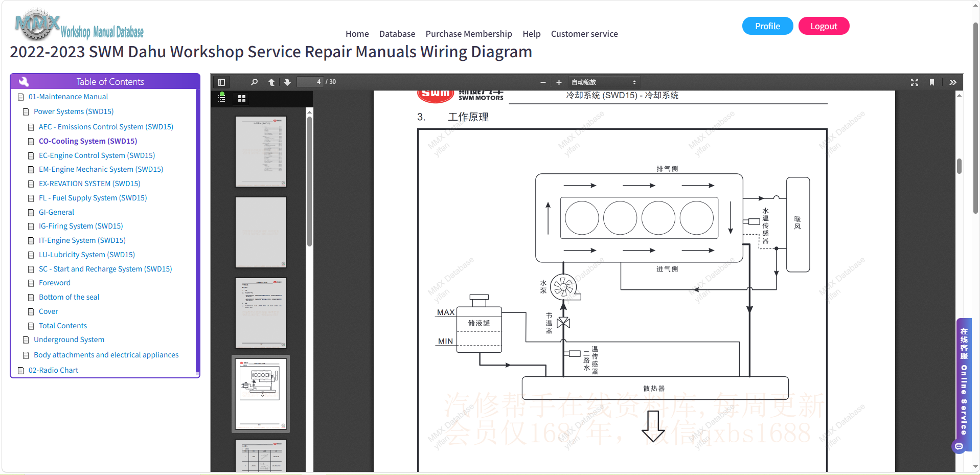980x475 pixels.
Task: Select the page number input field
Action: click(310, 82)
